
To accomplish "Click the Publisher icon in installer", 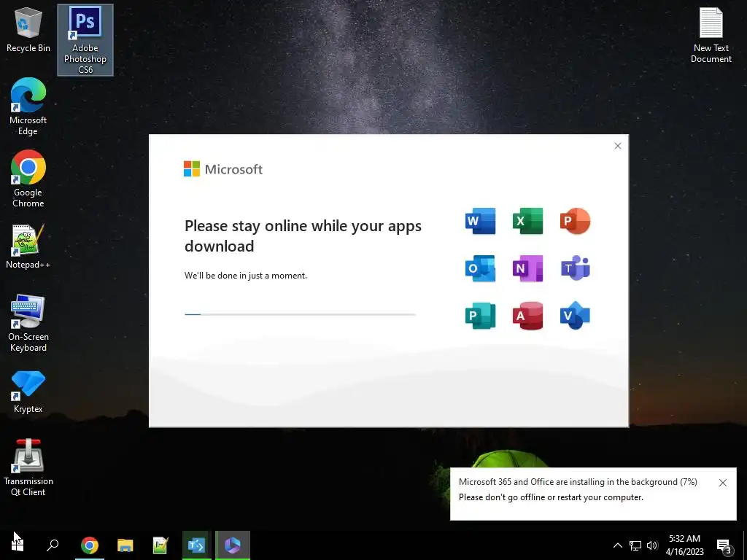I will (x=480, y=316).
